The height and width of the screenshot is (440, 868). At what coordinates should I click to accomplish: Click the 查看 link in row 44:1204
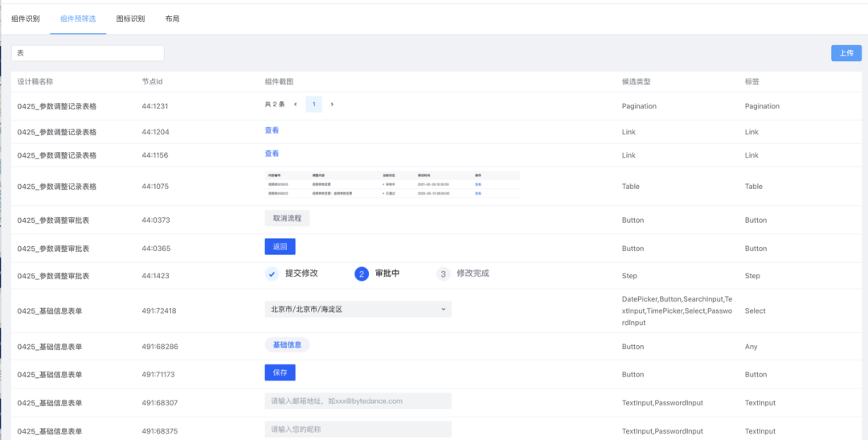(x=272, y=130)
